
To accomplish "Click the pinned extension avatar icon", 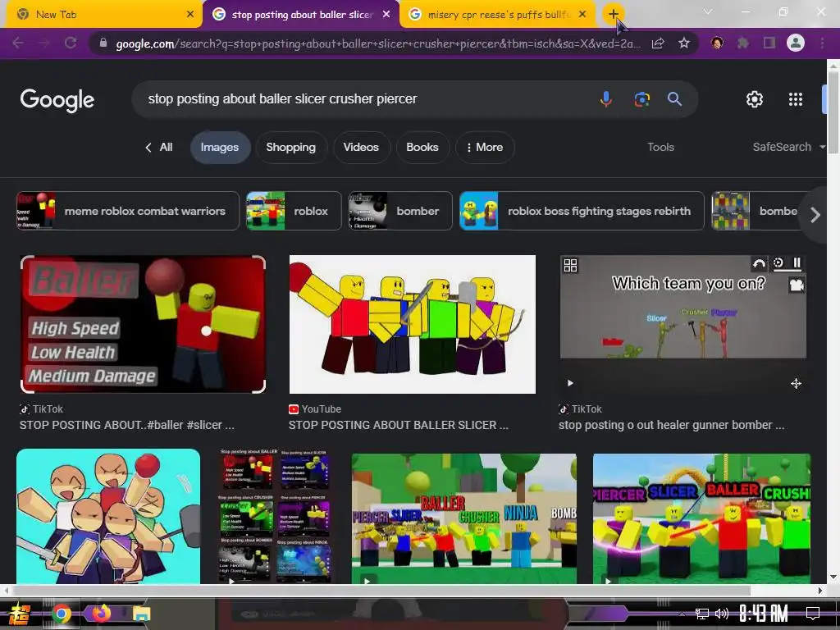I will [x=717, y=43].
